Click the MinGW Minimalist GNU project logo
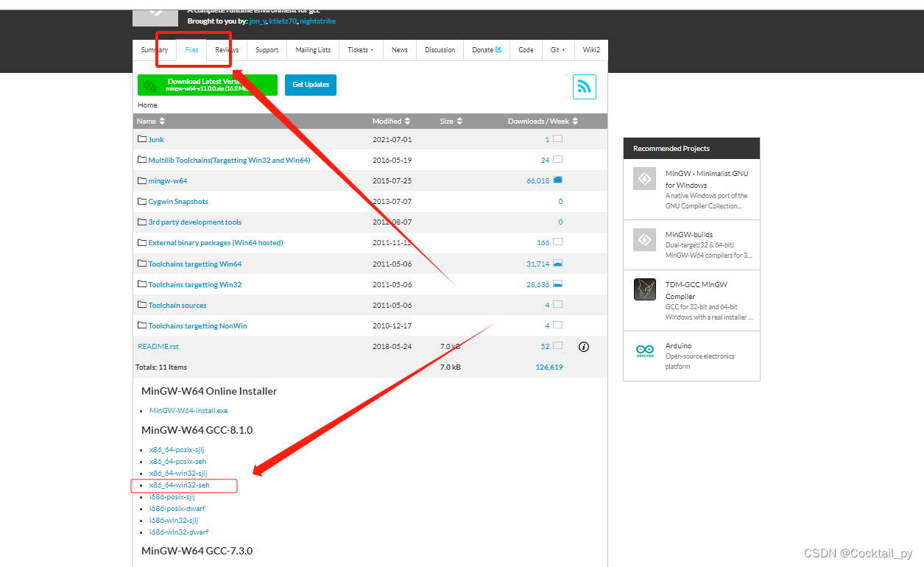924x567 pixels. tap(644, 178)
